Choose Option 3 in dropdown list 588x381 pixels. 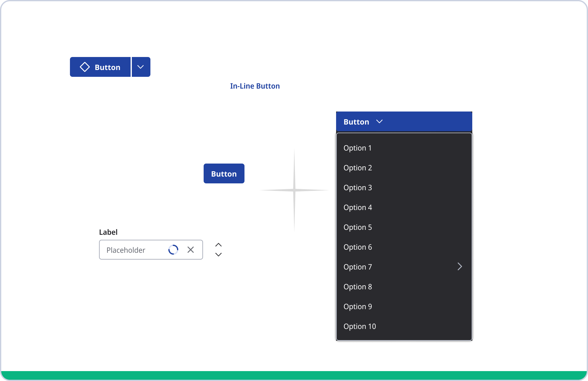point(358,188)
